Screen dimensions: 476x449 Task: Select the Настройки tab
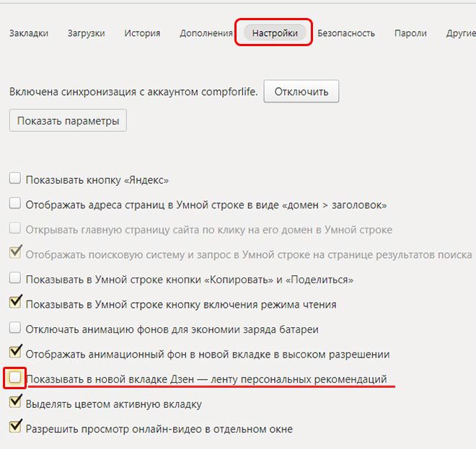tap(275, 32)
